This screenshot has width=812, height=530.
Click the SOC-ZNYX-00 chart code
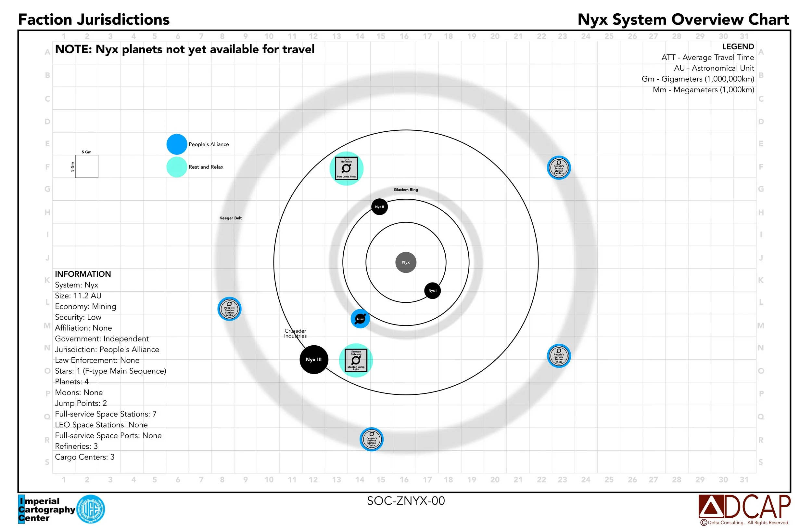point(406,501)
